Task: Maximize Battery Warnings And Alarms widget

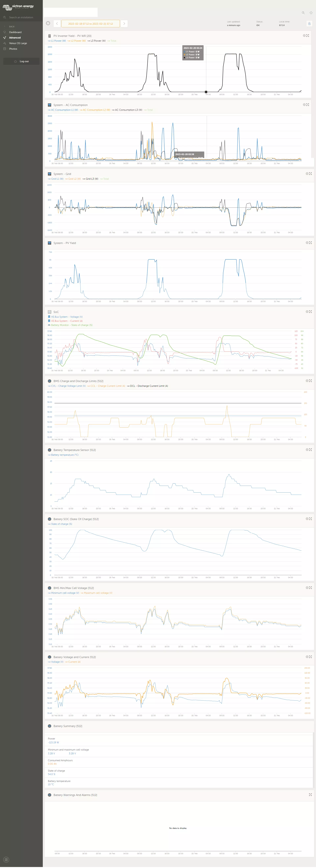Action: click(x=310, y=795)
